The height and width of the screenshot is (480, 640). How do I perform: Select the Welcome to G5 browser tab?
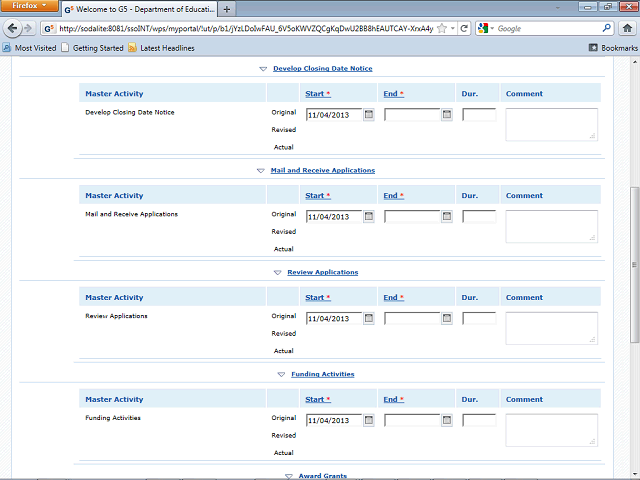point(139,9)
